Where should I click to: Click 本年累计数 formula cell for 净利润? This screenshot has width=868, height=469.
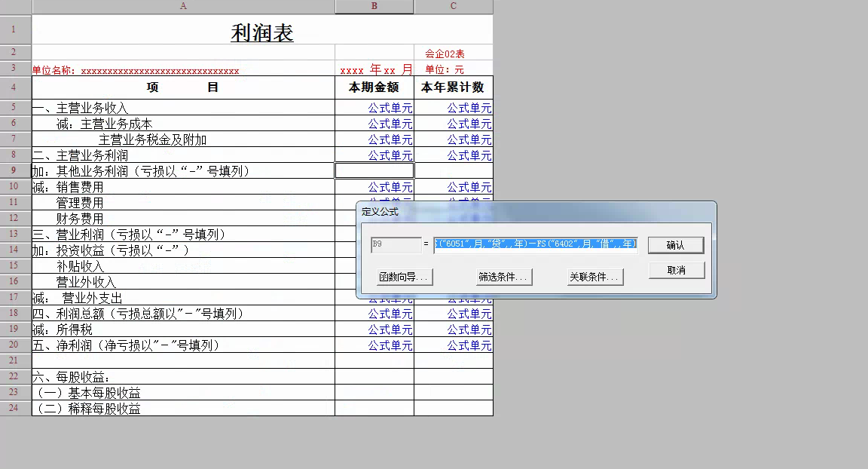pyautogui.click(x=454, y=345)
